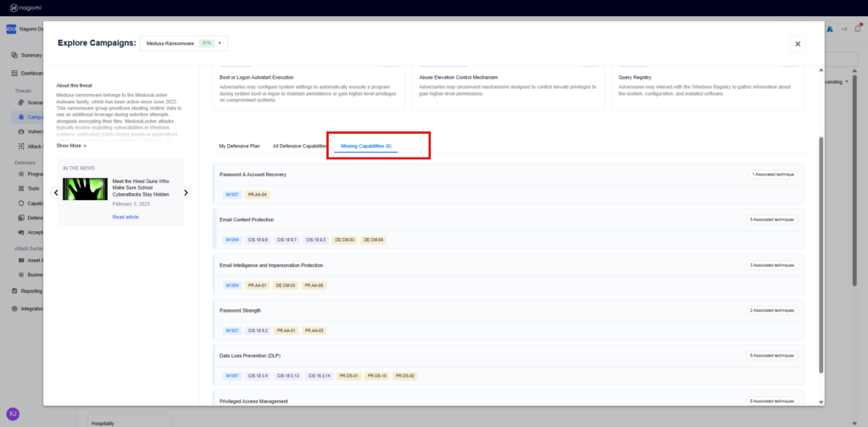Click the CIS 18 3.14 tag
Screen dimensions: 868x427
pyautogui.click(x=319, y=376)
